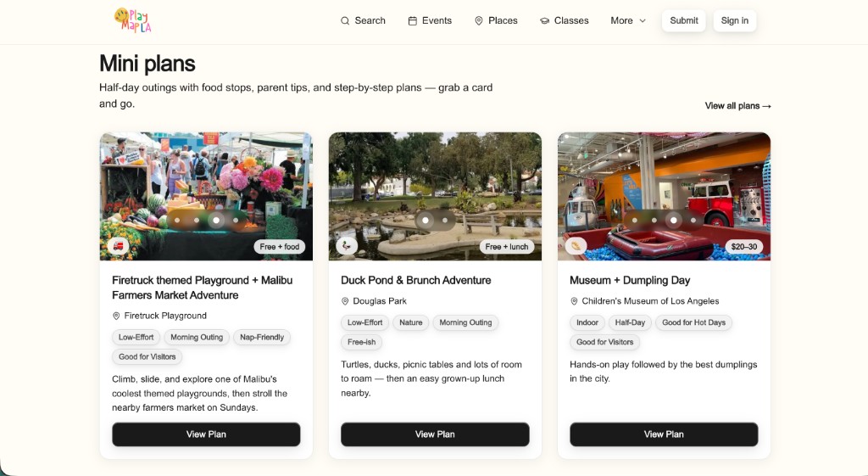868x476 pixels.
Task: Click the Firetruck Playground location text
Action: tap(165, 316)
